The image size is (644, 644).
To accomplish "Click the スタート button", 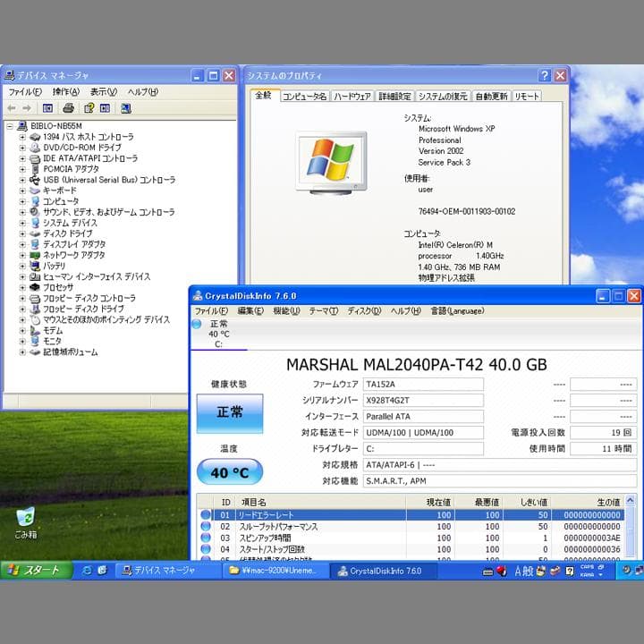I will tap(36, 571).
